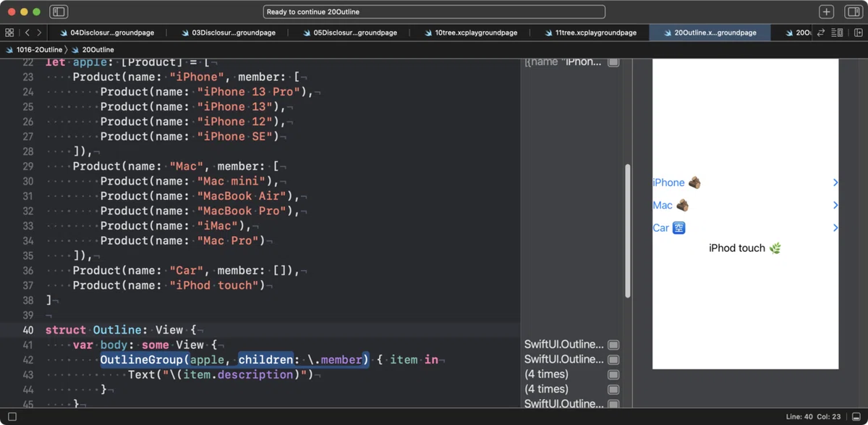The width and height of the screenshot is (868, 425).
Task: Click the iPhod touch row in preview
Action: 745,248
